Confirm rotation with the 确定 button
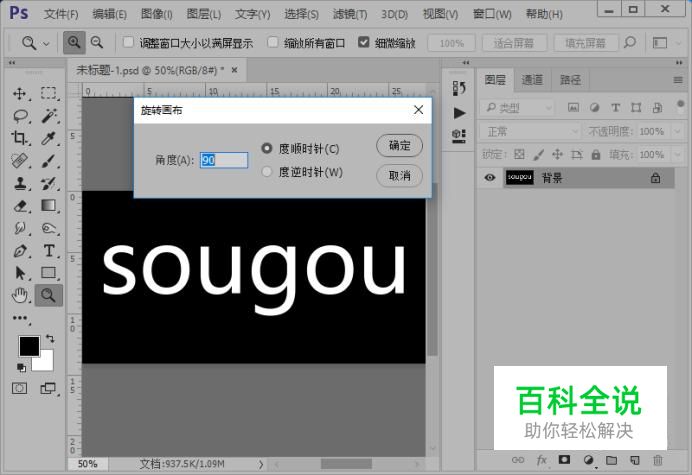 (x=399, y=145)
